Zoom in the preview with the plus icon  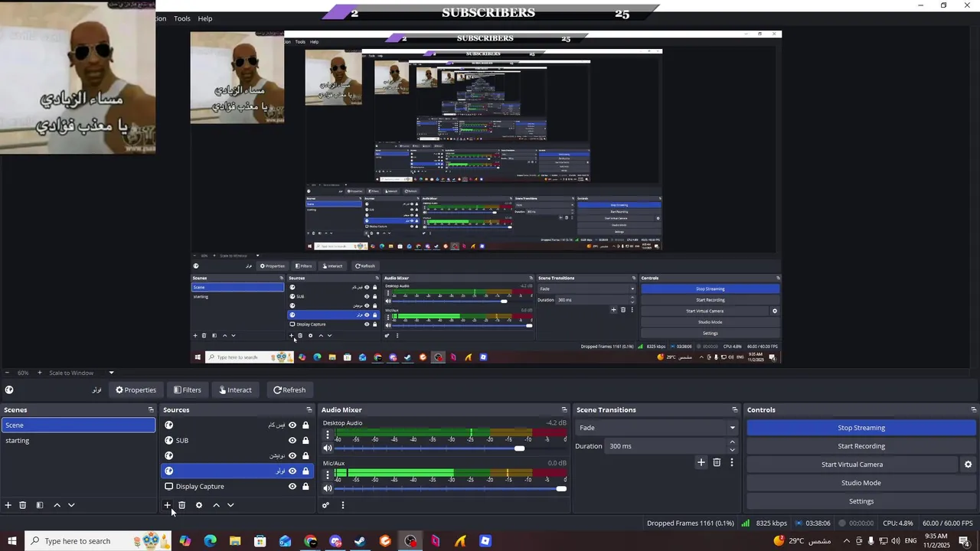coord(40,373)
